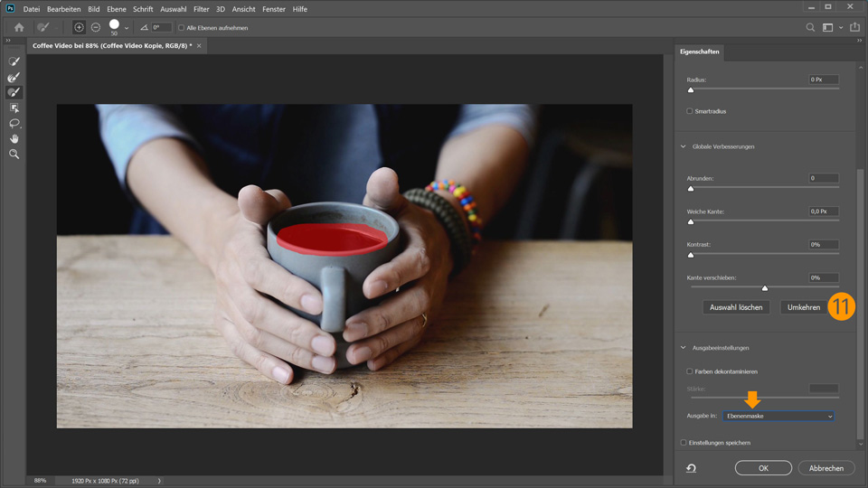
Task: Select the Object Selection tool
Action: point(14,108)
